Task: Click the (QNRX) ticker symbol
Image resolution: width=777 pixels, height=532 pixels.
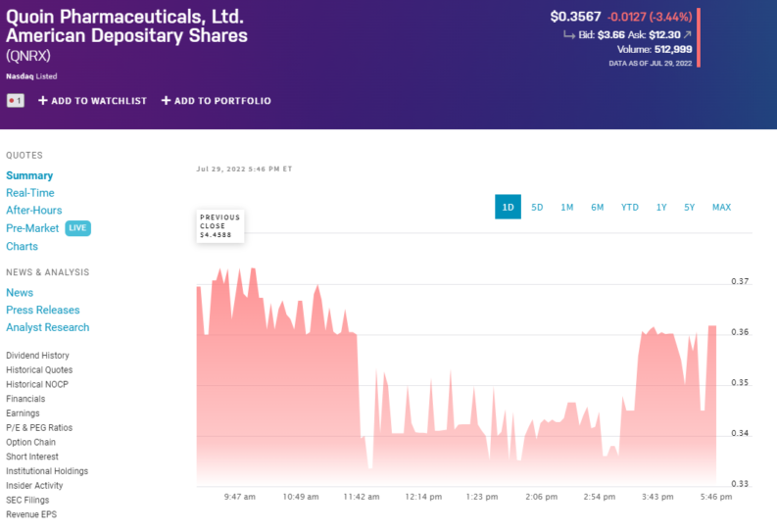Action: [28, 56]
